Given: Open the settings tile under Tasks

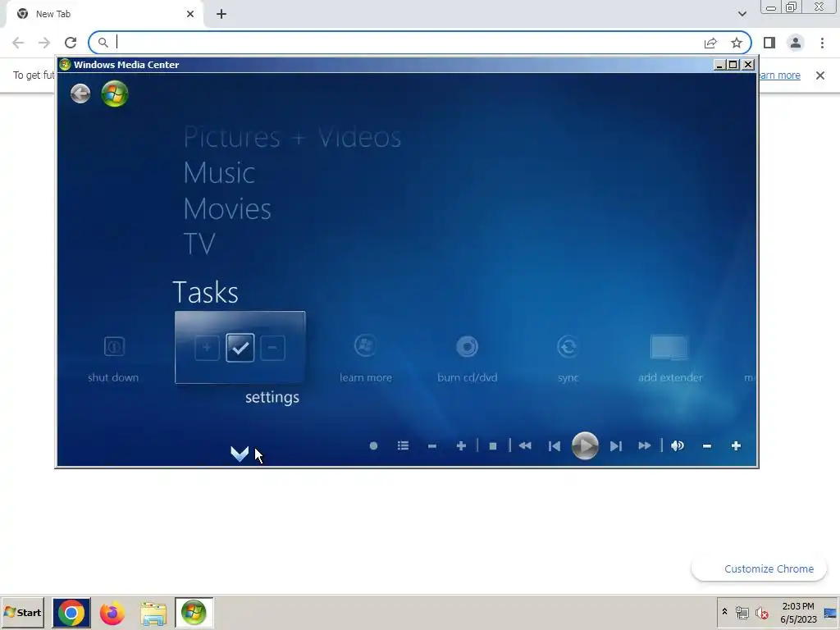Looking at the screenshot, I should [x=240, y=347].
